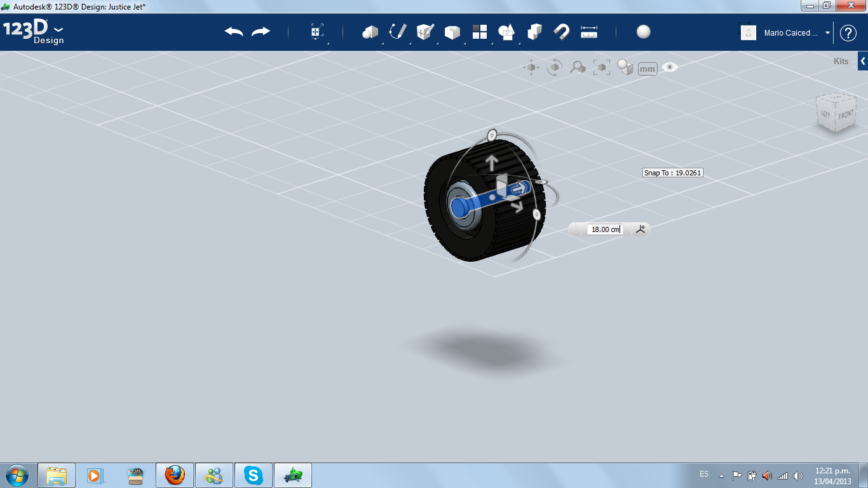Click the ES language indicator
Image resolution: width=868 pixels, height=488 pixels.
pos(704,474)
